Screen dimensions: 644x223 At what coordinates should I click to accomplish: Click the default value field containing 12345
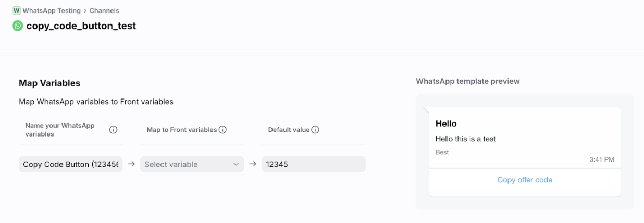[313, 164]
